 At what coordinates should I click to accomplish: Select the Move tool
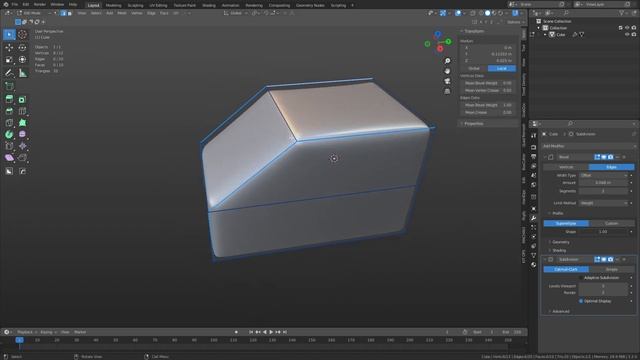pyautogui.click(x=9, y=48)
